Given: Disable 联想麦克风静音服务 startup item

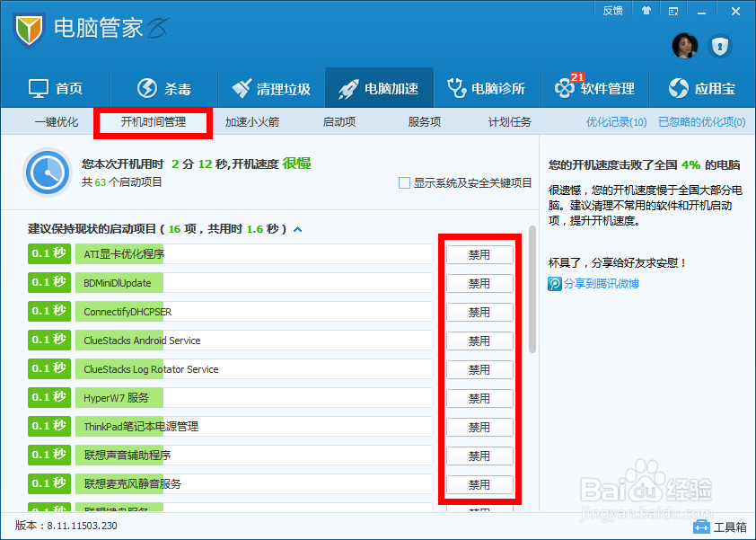Looking at the screenshot, I should pyautogui.click(x=479, y=484).
